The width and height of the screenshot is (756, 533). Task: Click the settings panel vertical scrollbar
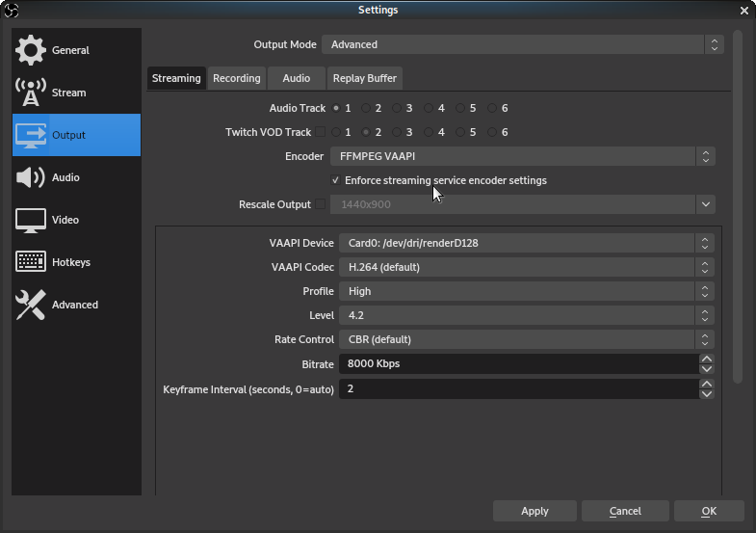pos(737,206)
